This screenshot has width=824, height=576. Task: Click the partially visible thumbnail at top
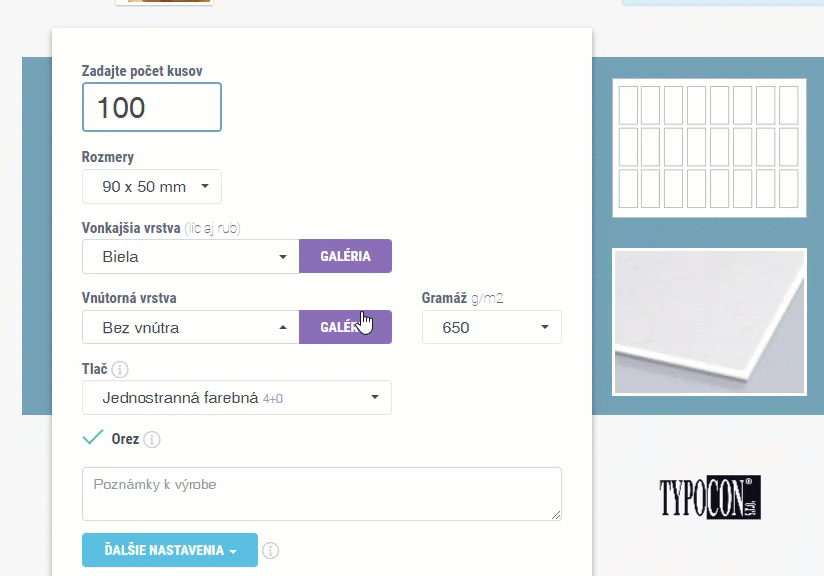pos(164,2)
